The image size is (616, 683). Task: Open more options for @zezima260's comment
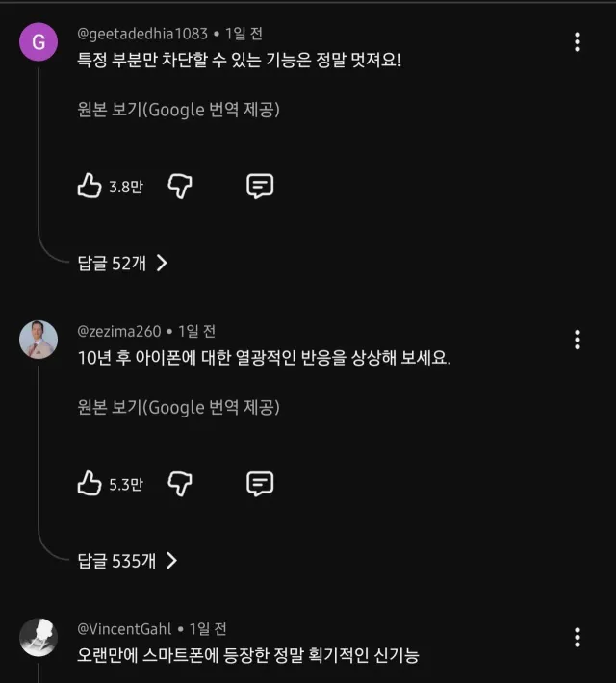coord(577,340)
